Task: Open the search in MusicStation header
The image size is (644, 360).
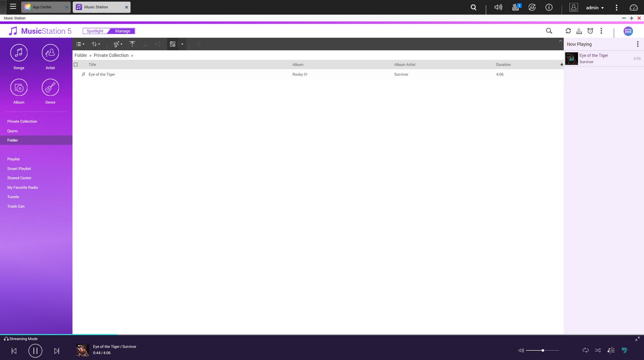Action: (549, 31)
